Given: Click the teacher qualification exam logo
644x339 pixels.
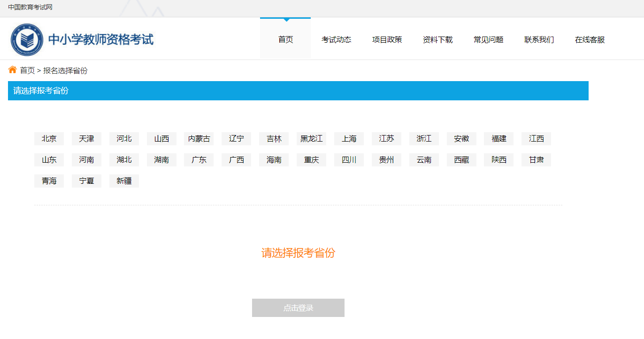Looking at the screenshot, I should (x=82, y=40).
